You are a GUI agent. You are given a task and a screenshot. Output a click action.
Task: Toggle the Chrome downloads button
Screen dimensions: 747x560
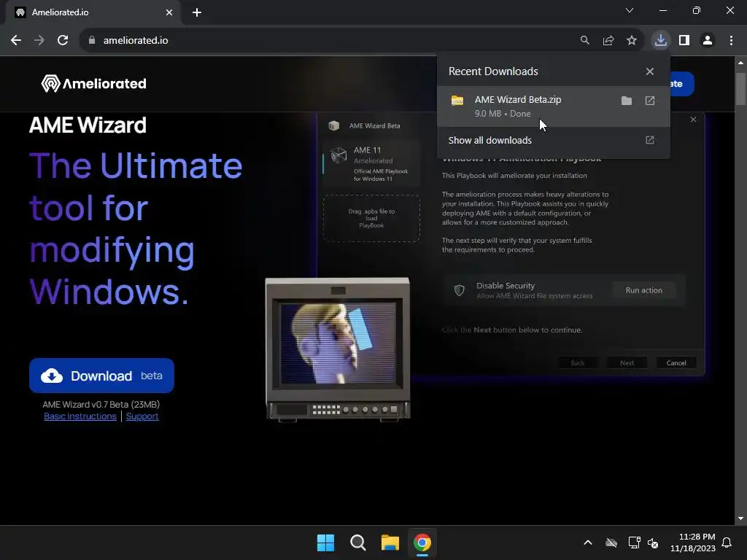click(661, 41)
